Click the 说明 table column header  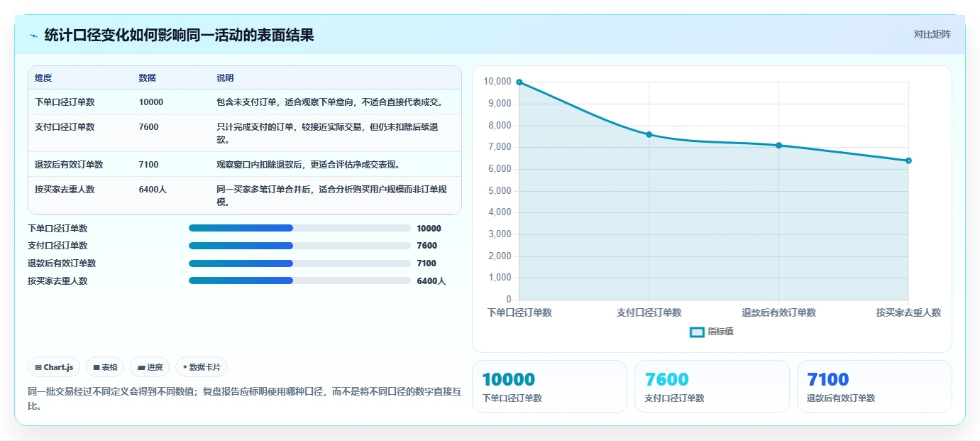tap(225, 78)
